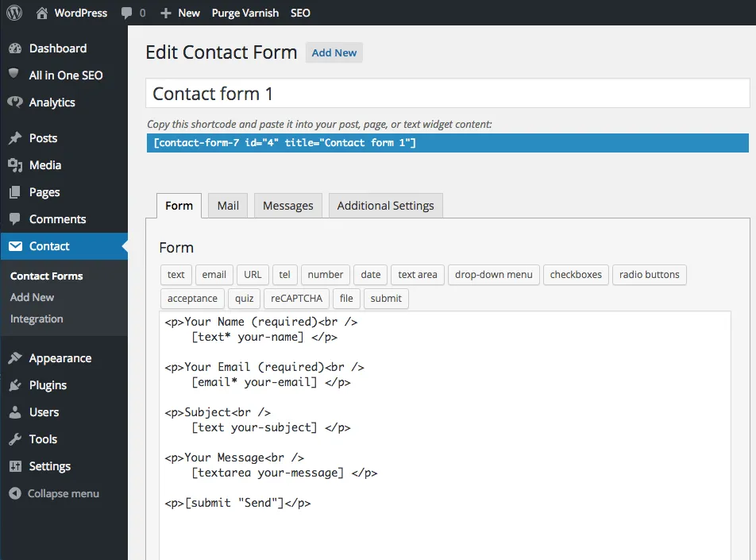Screen dimensions: 756x560
Task: Open the New menu in admin bar
Action: [x=180, y=13]
